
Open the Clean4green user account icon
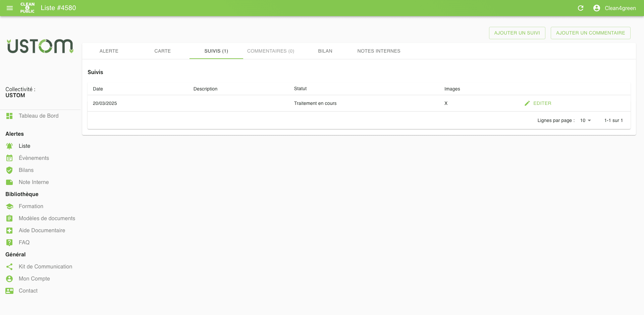click(x=596, y=8)
